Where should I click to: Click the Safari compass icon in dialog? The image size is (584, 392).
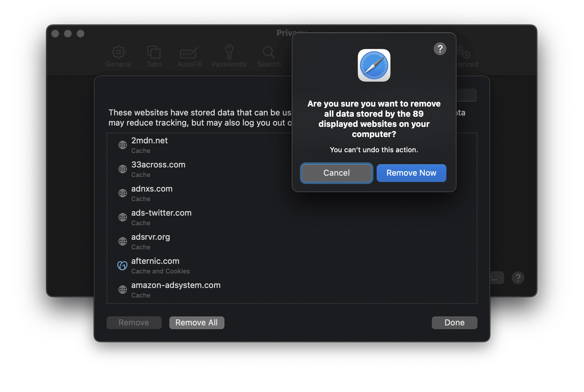[x=374, y=65]
